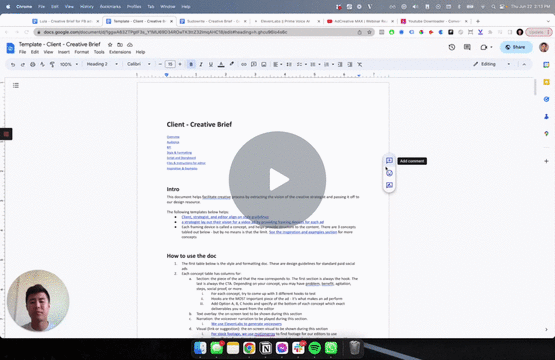Add comment from the floating side panel

[x=389, y=161]
